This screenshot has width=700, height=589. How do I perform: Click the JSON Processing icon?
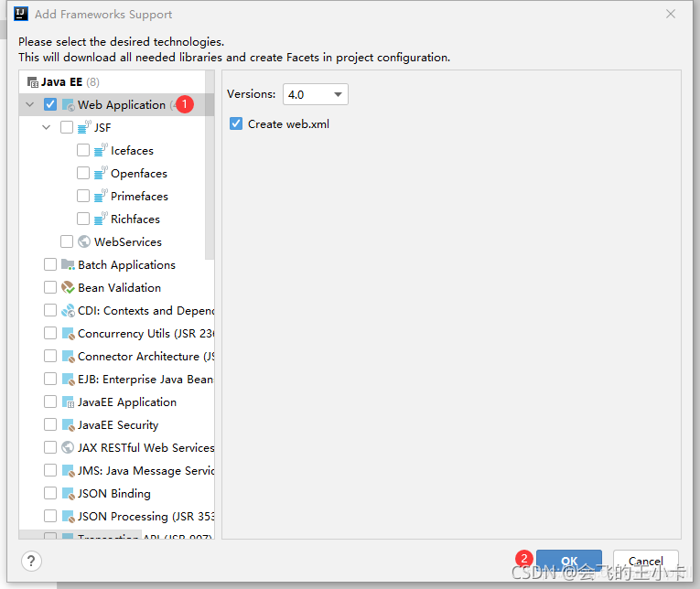pos(68,516)
